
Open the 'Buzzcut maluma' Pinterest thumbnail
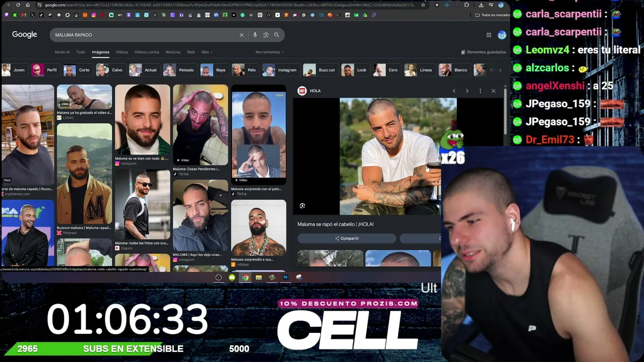(85, 173)
